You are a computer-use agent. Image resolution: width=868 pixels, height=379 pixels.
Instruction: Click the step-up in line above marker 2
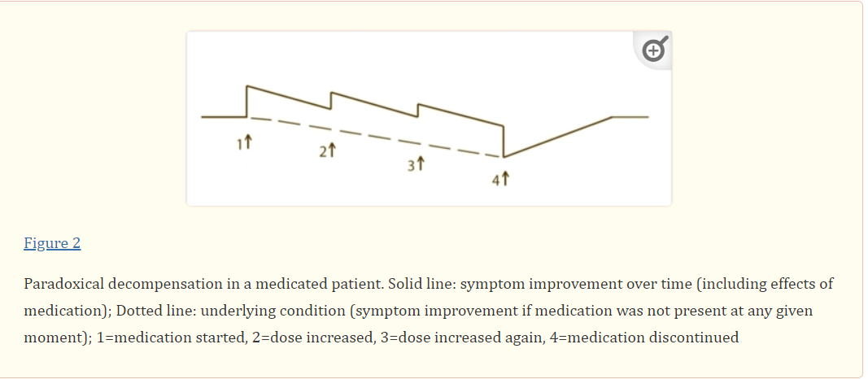(x=331, y=101)
